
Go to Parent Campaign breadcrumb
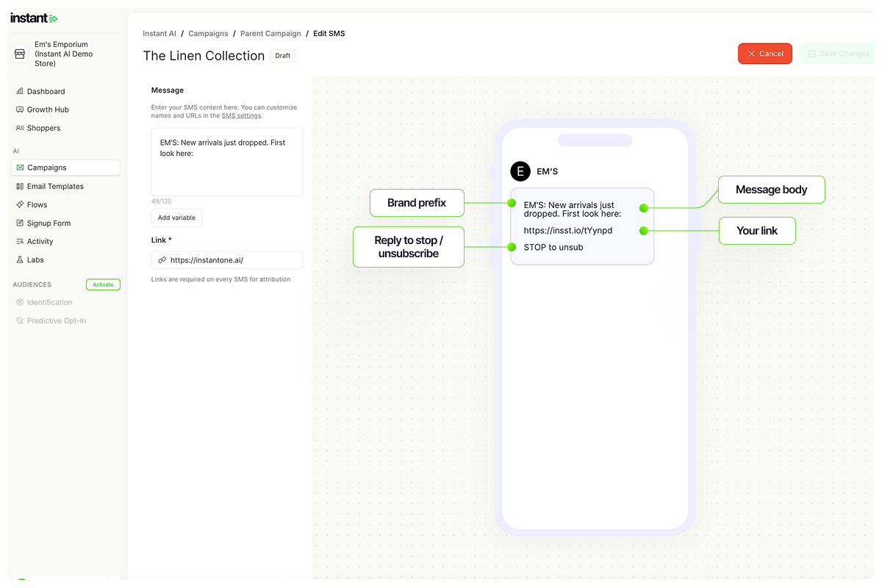click(270, 34)
